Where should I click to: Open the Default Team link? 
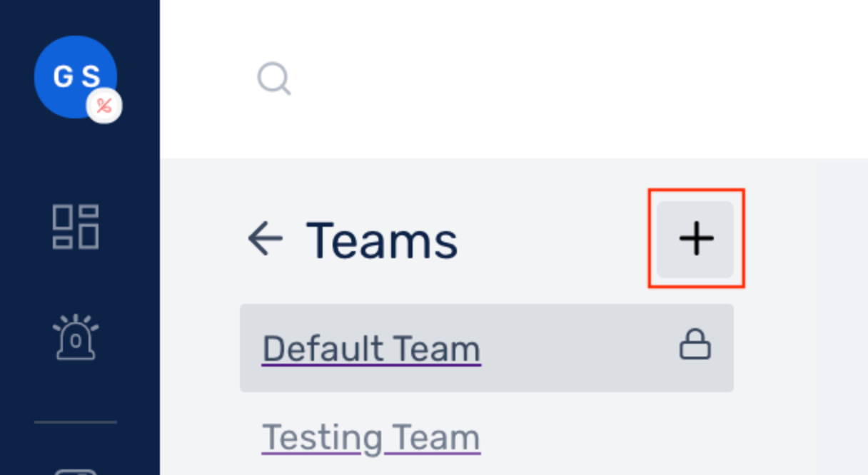(x=371, y=349)
